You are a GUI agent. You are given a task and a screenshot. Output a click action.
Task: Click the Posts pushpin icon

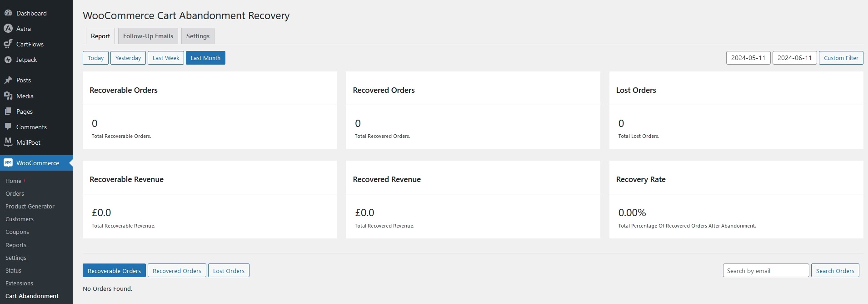pos(8,80)
